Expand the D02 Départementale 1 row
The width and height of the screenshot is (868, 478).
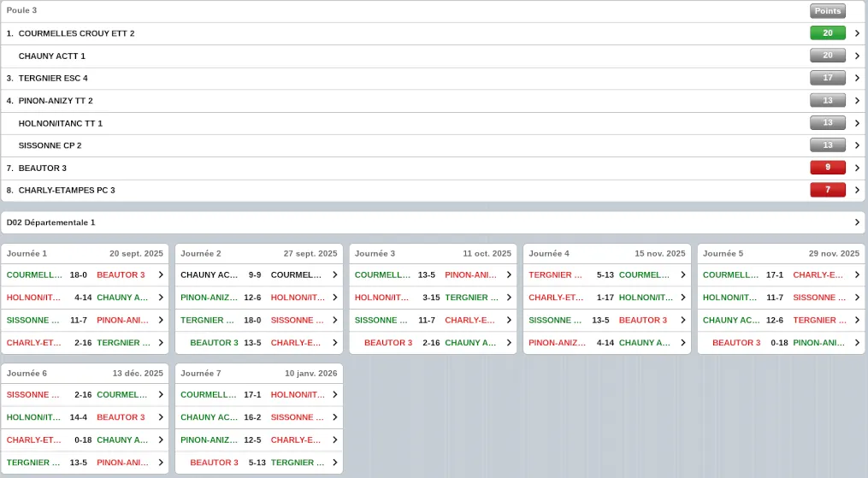click(857, 222)
